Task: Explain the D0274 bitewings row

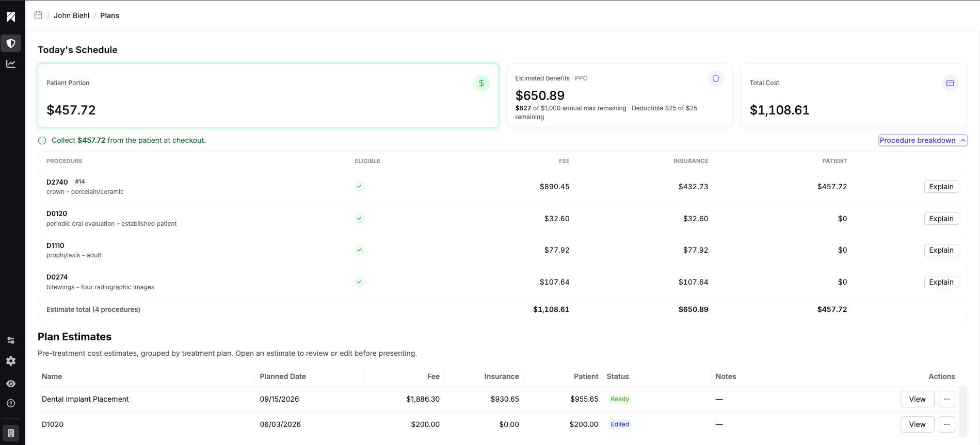Action: pos(941,282)
